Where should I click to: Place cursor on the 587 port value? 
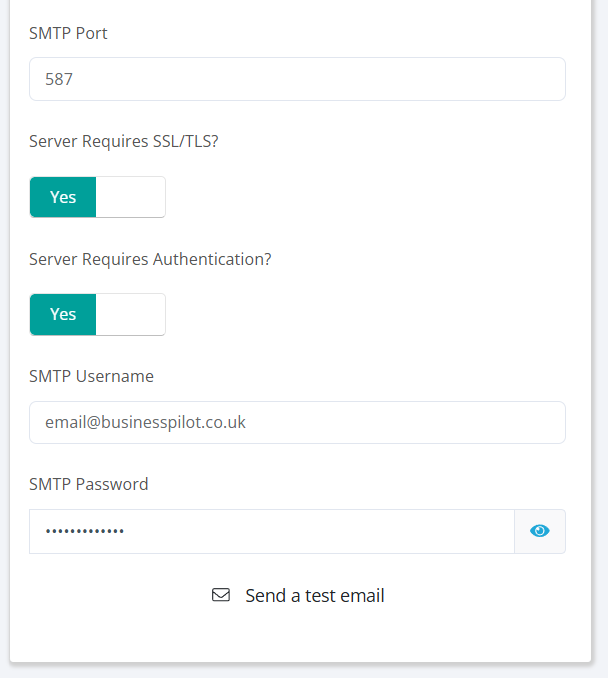click(x=59, y=79)
